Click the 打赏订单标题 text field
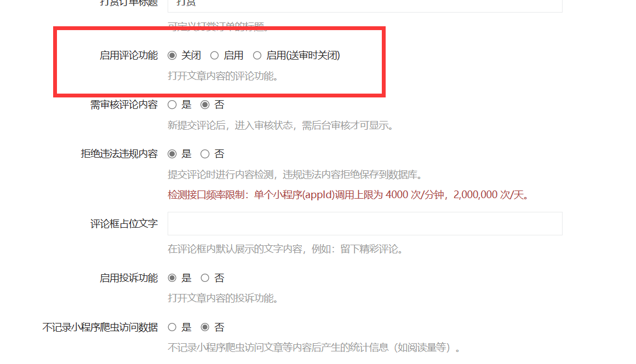Screen dimensions: 636x364 [365, 5]
